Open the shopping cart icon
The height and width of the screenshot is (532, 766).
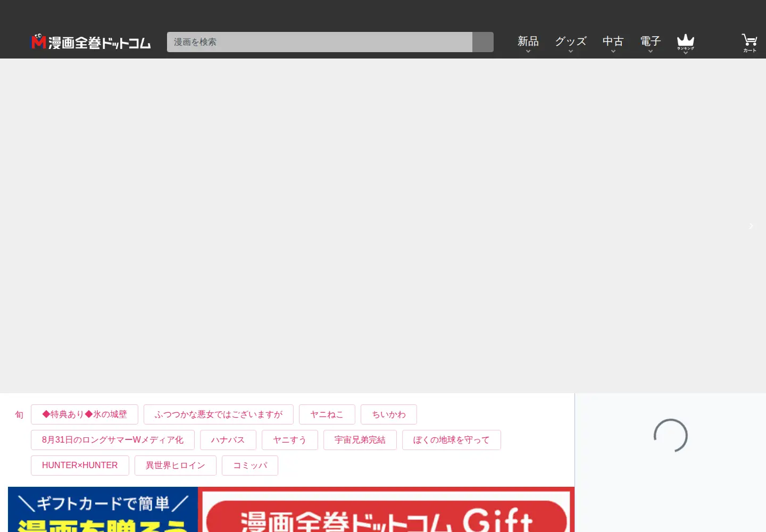click(x=750, y=43)
